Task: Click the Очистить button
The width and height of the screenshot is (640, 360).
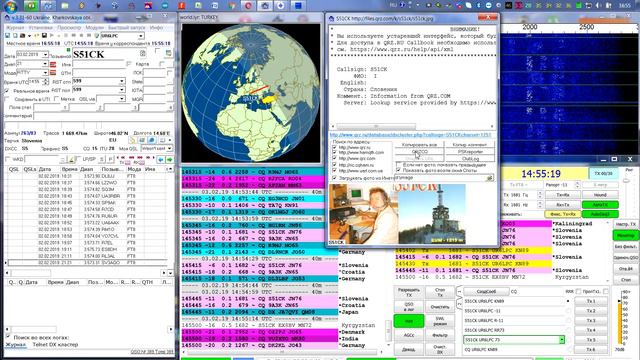Action: point(440,307)
